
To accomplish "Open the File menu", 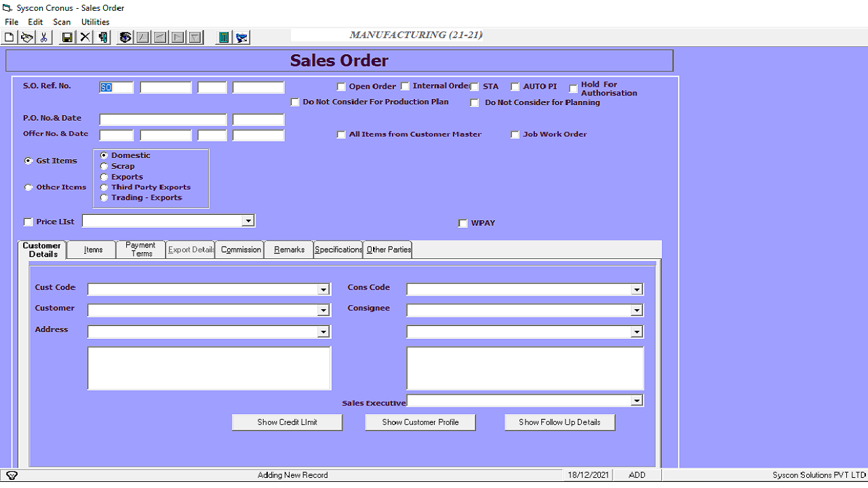I will click(12, 22).
